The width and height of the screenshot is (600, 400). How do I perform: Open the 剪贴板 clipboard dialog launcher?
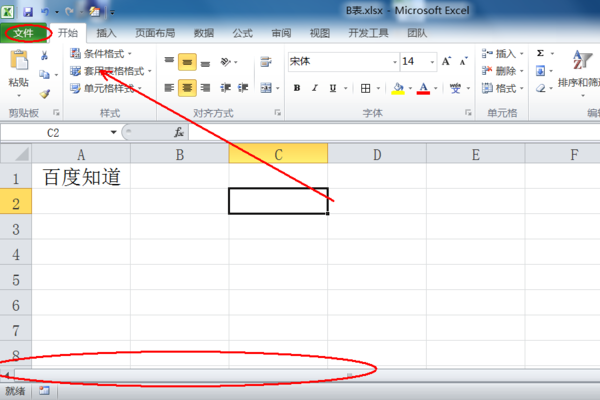[56, 113]
